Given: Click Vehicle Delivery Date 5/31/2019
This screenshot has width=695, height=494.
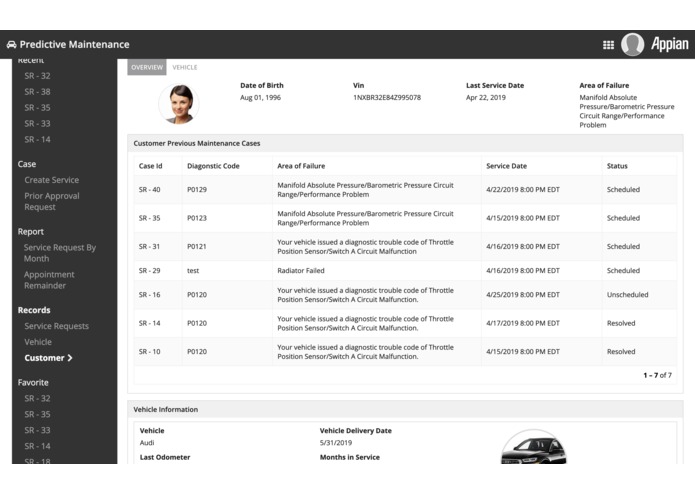Looking at the screenshot, I should click(x=336, y=443).
